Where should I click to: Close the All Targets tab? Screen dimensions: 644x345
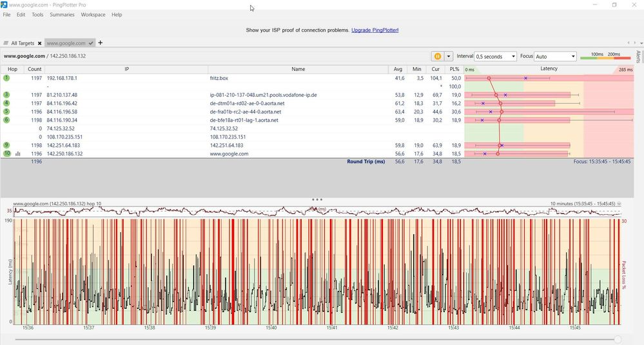(39, 43)
